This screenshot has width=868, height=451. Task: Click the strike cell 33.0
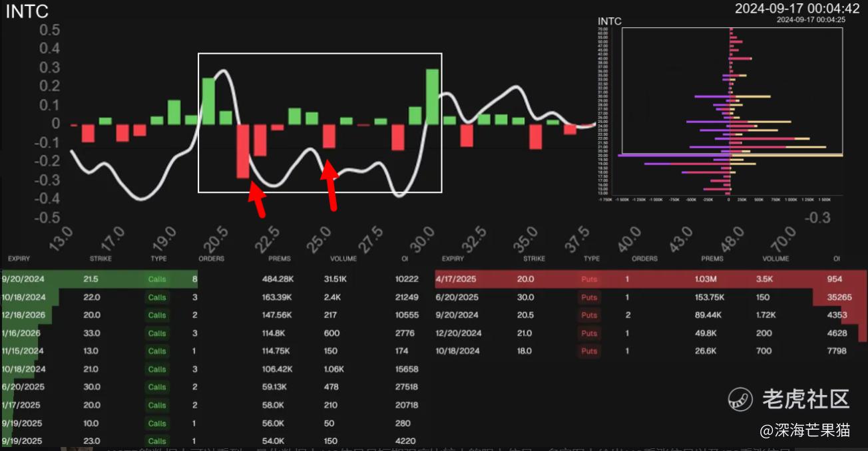point(93,333)
